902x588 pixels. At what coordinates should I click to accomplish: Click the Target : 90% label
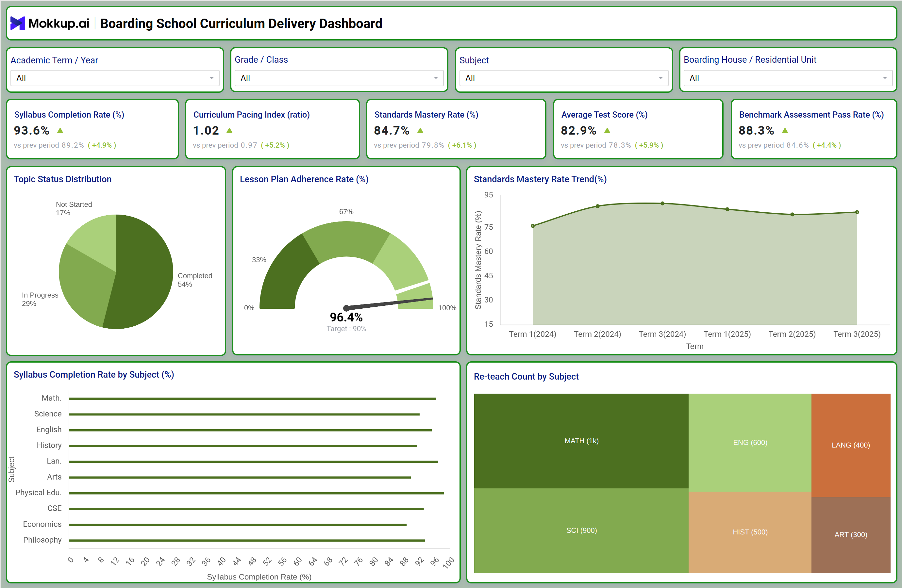pyautogui.click(x=346, y=329)
